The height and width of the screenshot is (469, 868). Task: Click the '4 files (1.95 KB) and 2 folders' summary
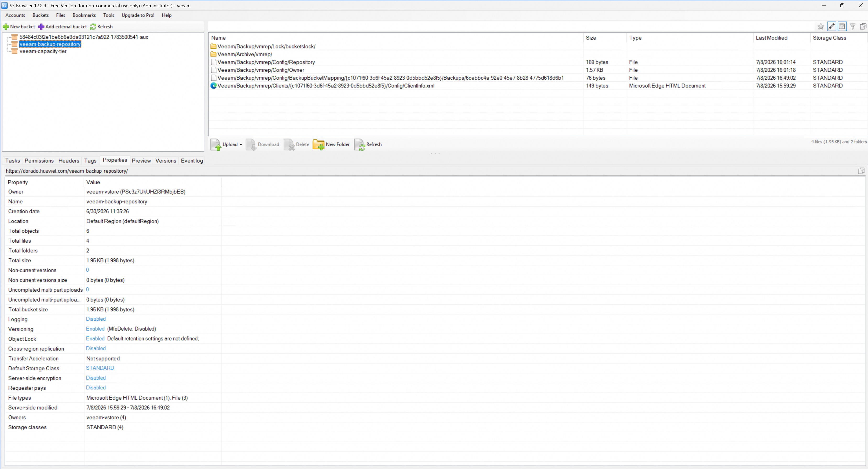coord(839,142)
